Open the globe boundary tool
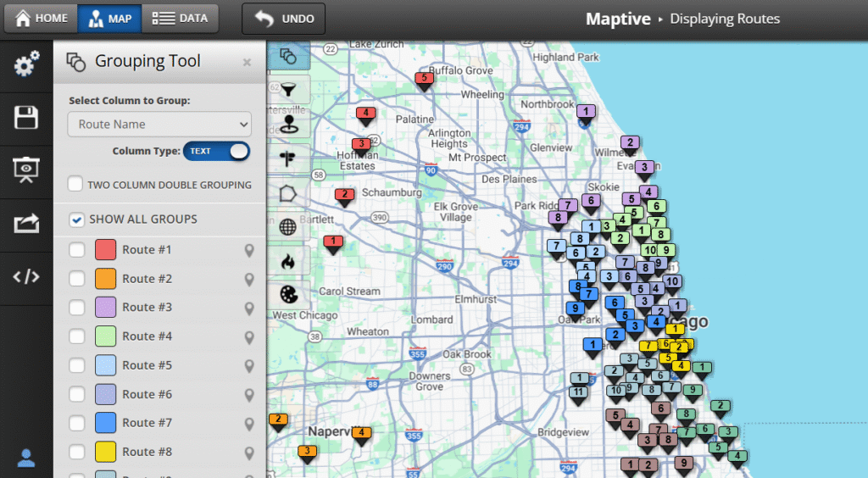 [288, 227]
